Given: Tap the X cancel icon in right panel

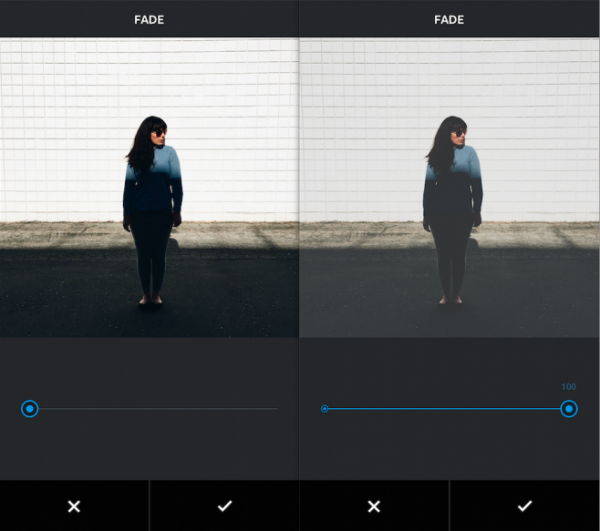Looking at the screenshot, I should [x=374, y=506].
